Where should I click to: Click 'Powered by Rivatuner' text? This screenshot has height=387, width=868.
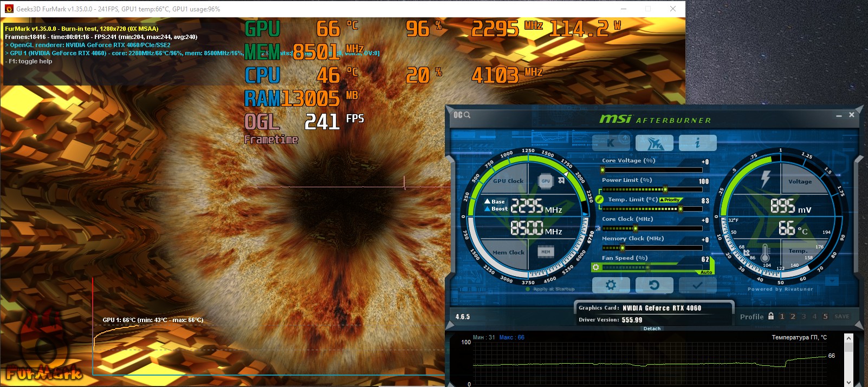tap(780, 289)
